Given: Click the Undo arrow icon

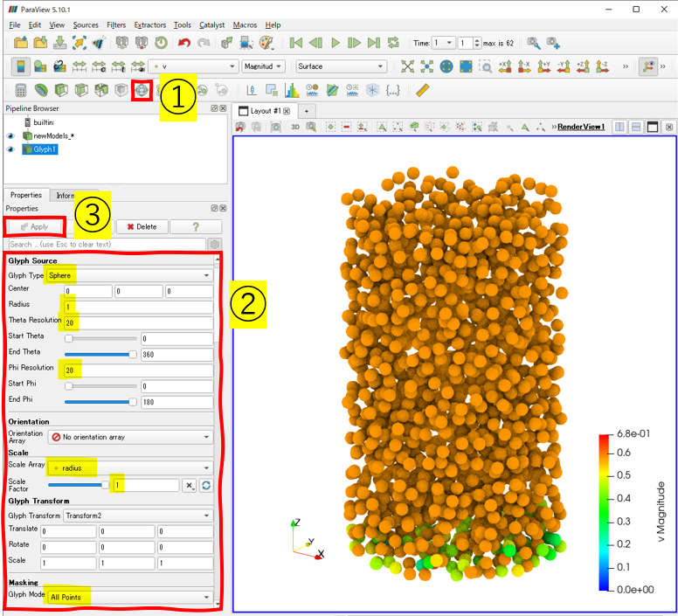Looking at the screenshot, I should coord(183,43).
